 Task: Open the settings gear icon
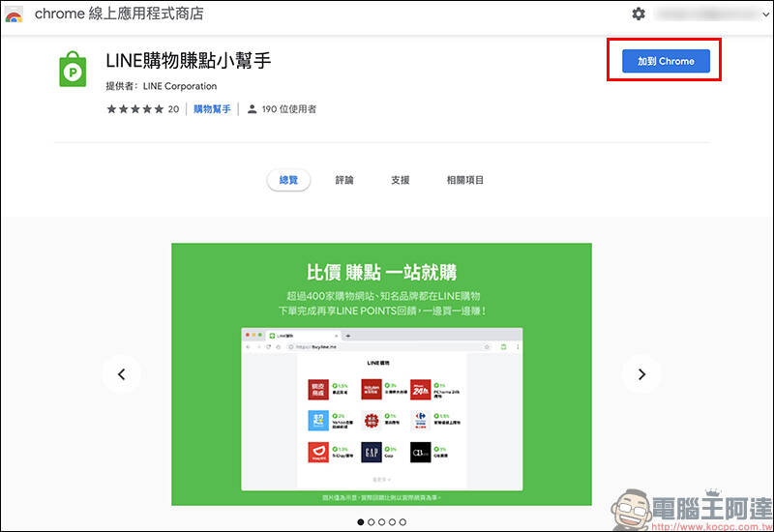pos(639,14)
